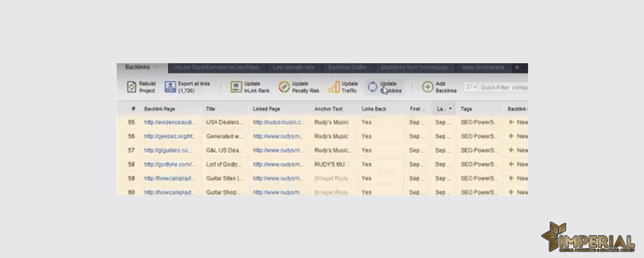644x258 pixels.
Task: Sort by the # column header
Action: [133, 109]
